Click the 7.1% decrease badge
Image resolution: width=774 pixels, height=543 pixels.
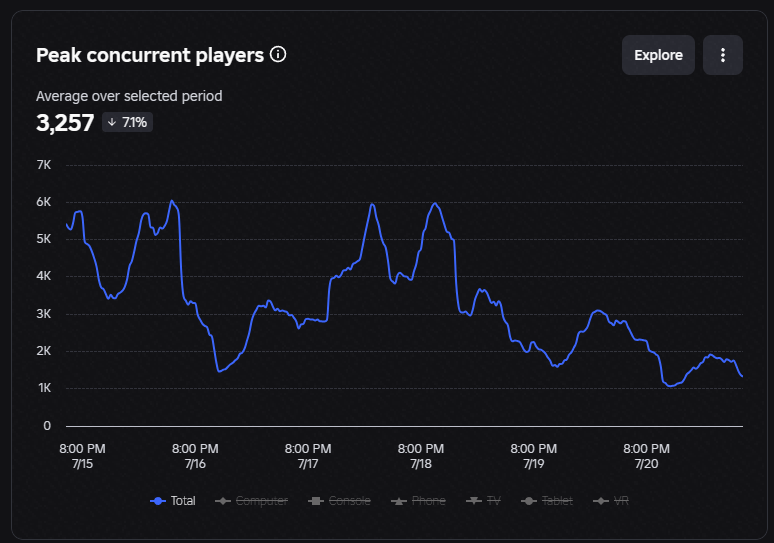click(127, 122)
